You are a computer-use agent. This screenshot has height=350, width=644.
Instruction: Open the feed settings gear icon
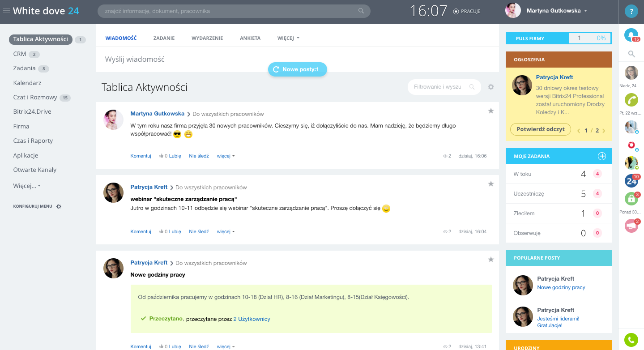coord(491,87)
